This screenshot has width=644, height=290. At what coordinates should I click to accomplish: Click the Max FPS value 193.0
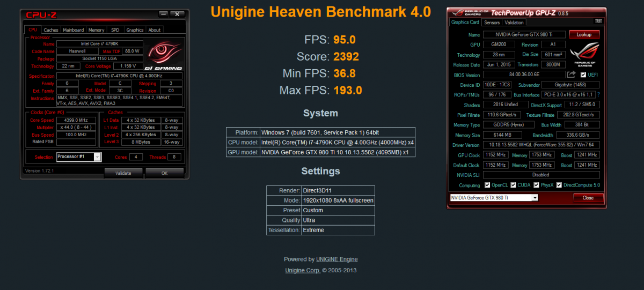(348, 90)
